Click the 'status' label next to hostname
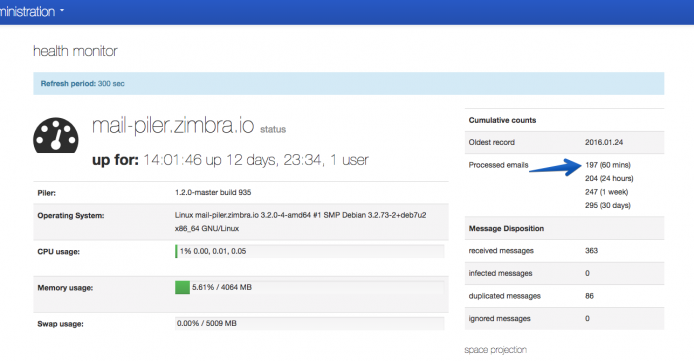Viewport: 694px width, 361px height. click(273, 129)
